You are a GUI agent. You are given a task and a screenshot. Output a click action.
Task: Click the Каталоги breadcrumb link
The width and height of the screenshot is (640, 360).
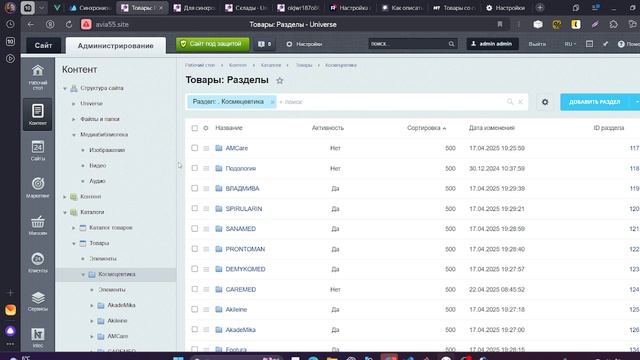pos(271,65)
